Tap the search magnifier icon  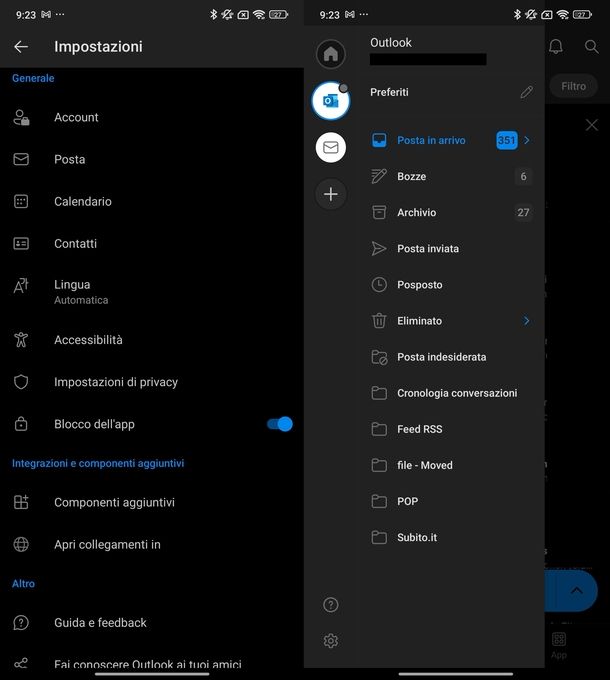(592, 47)
